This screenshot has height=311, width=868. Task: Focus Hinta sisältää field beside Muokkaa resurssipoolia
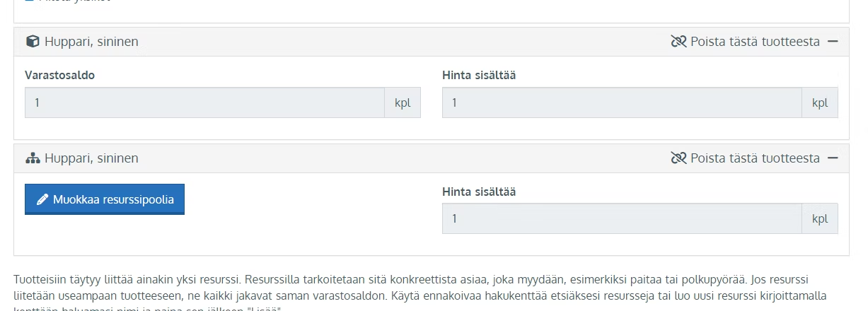(623, 218)
